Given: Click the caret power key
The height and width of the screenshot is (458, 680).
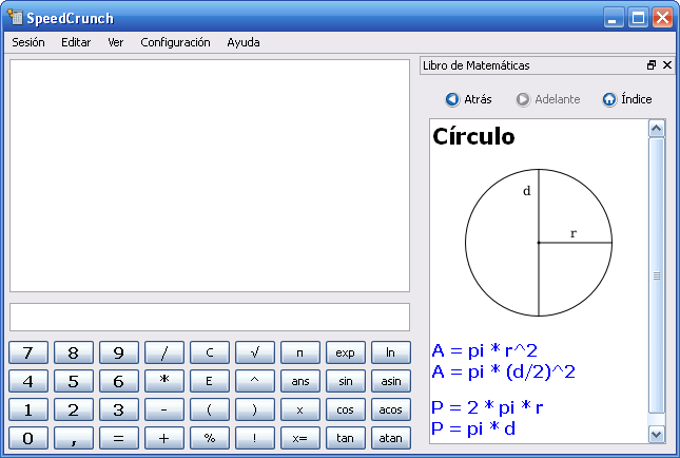Looking at the screenshot, I should click(255, 381).
